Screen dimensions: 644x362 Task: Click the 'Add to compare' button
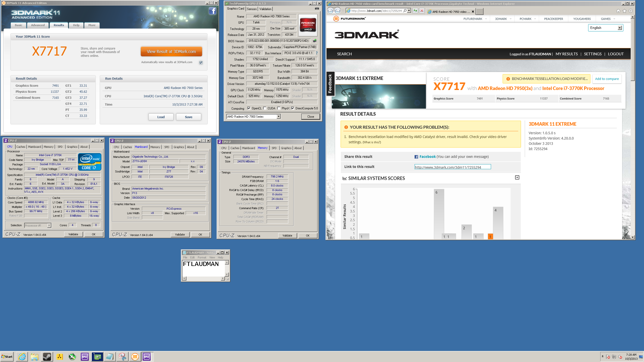pyautogui.click(x=607, y=79)
